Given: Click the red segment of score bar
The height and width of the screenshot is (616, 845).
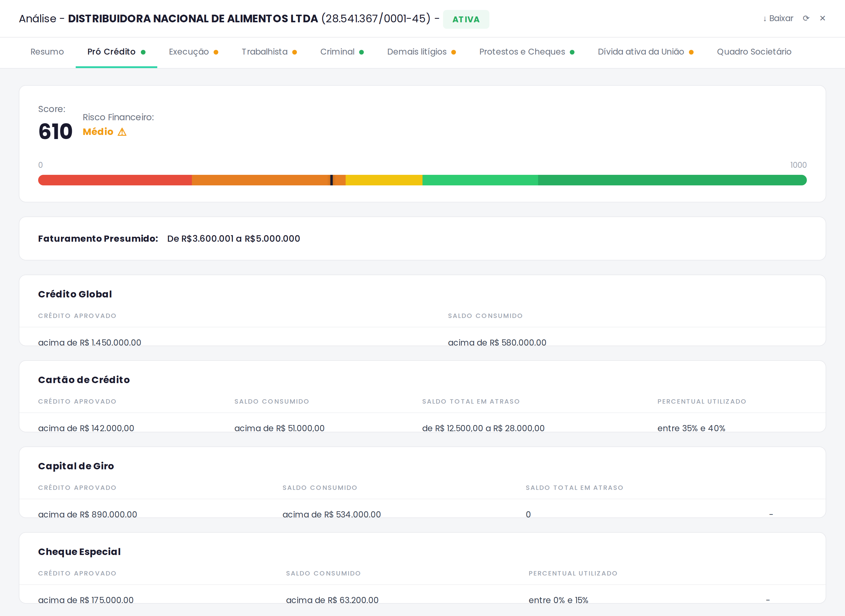Looking at the screenshot, I should coord(115,180).
